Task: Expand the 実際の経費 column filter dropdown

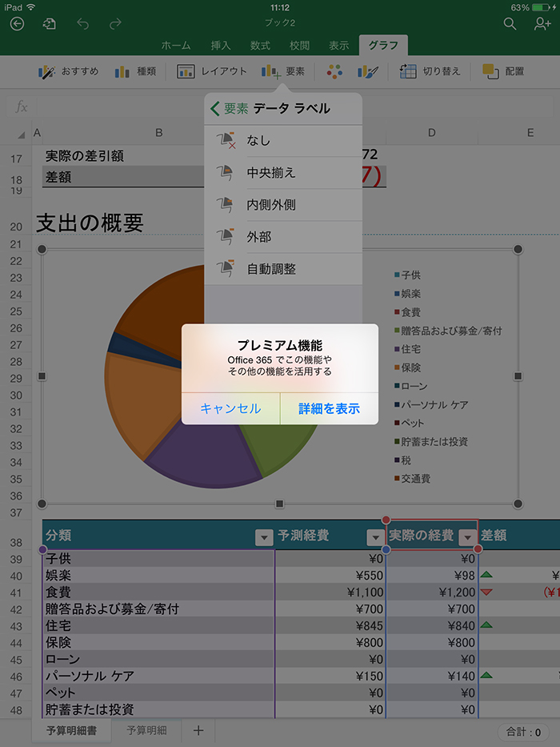Action: tap(466, 537)
